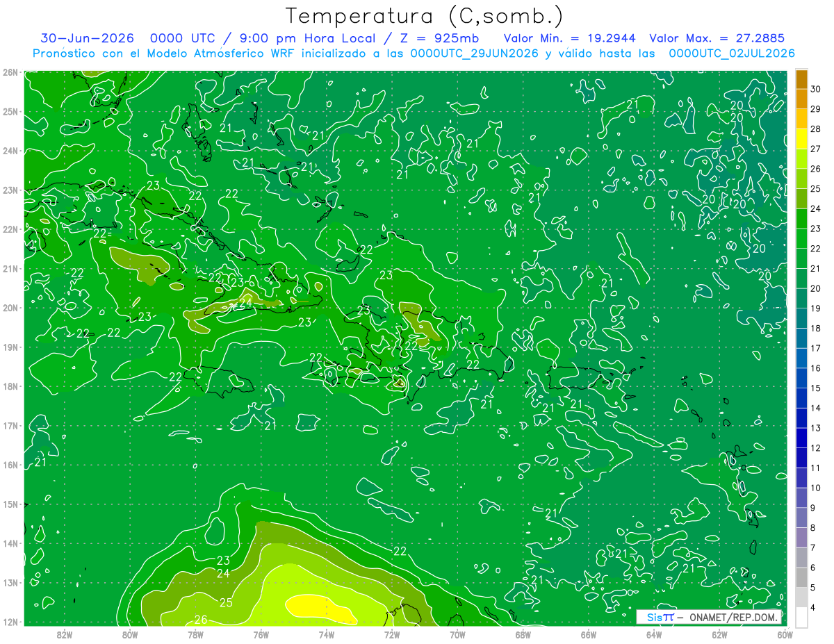Select the lime swatch between 26 and 27
Viewport: 834px width, 644px height.
(801, 158)
